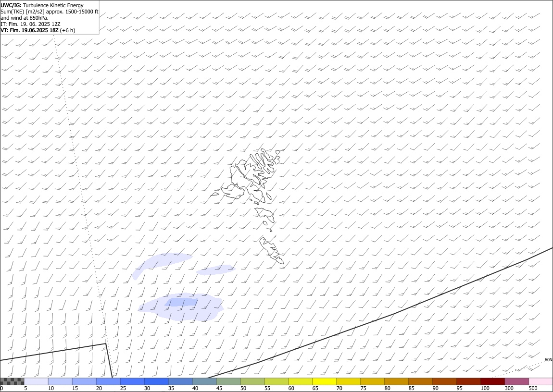Select the 45–50 sage green legend swatch
553x392 pixels.
coord(228,381)
